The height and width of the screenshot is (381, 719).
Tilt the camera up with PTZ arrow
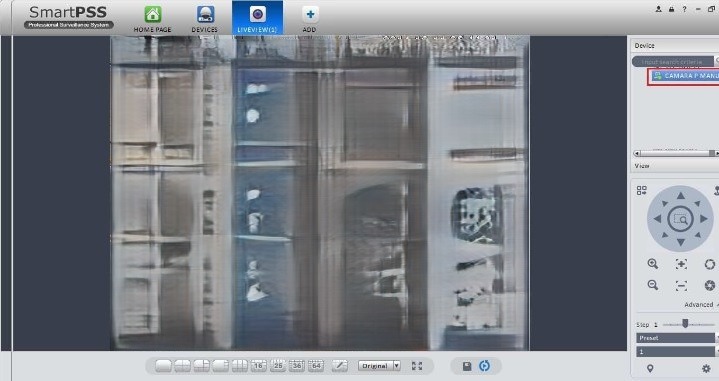680,196
